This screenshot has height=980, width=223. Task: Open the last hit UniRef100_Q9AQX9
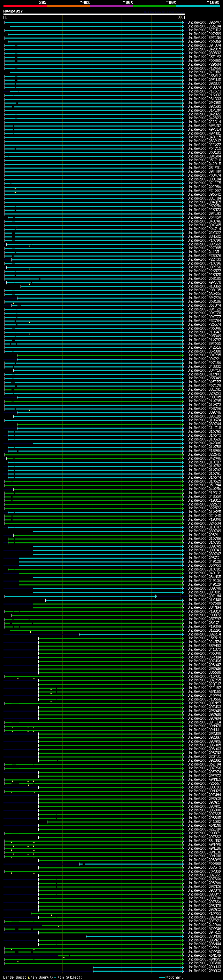(x=204, y=971)
